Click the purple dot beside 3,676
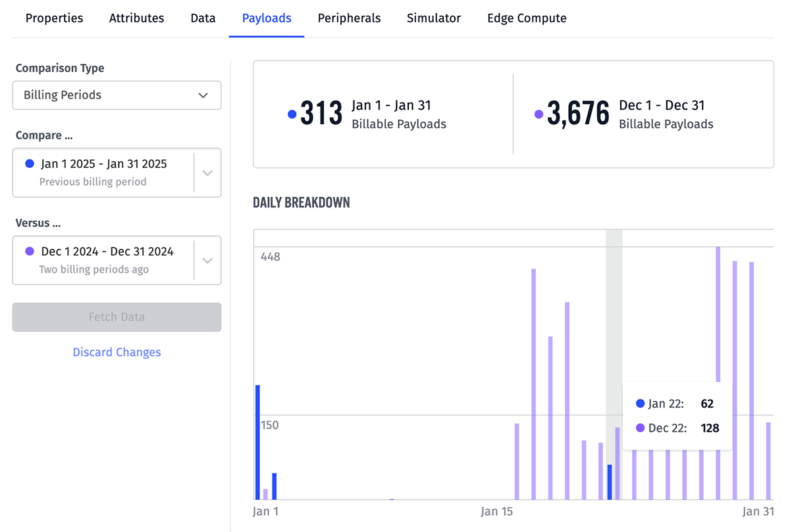This screenshot has width=790, height=532. click(x=539, y=114)
